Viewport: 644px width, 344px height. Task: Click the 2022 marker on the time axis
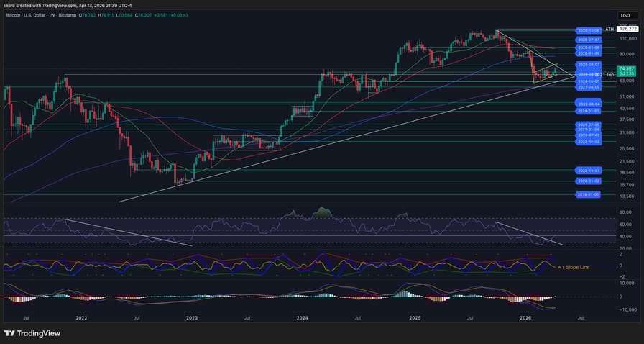[81, 317]
